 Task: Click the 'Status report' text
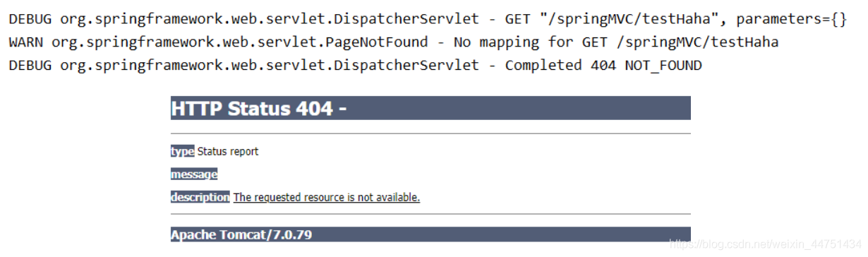click(x=228, y=151)
